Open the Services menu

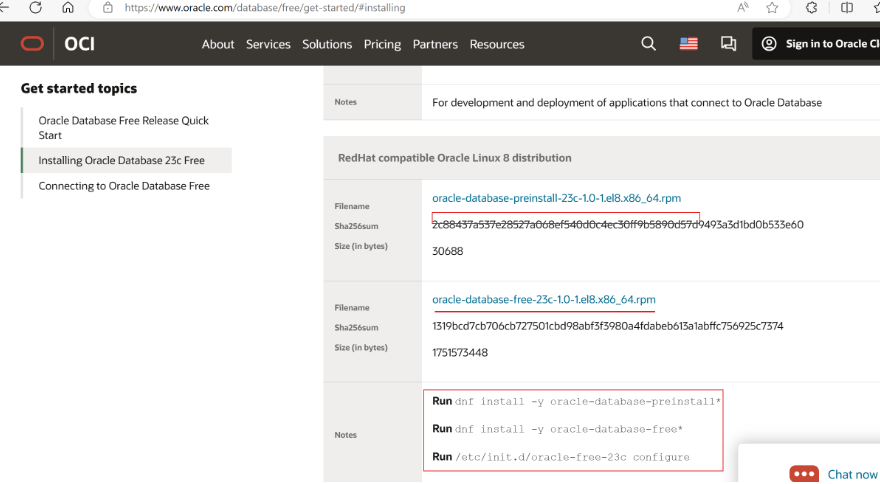point(268,44)
